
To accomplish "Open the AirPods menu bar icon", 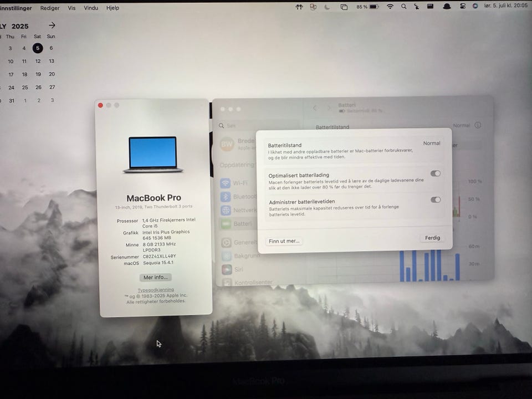I will 299,7.
